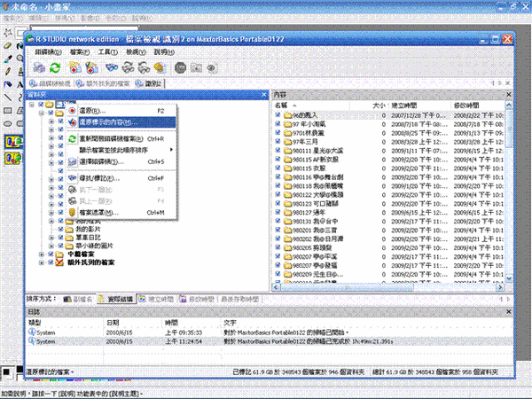Image resolution: width=532 pixels, height=399 pixels.
Task: Choose 還原標示的內容(M)... in the context menu
Action: click(121, 122)
